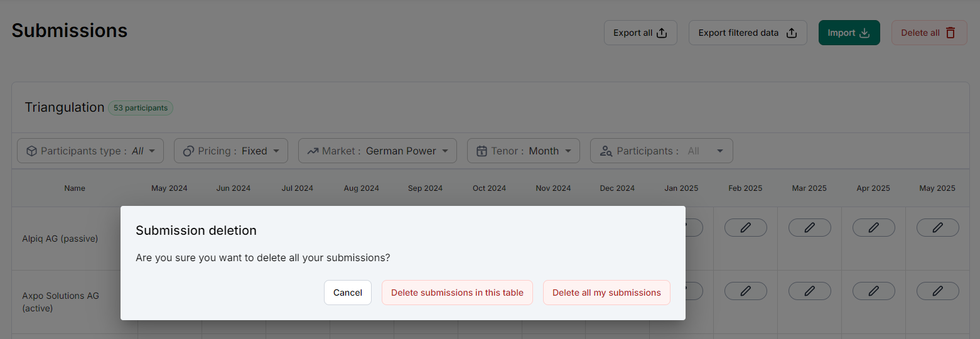
Task: Click the Export all upload icon
Action: (x=662, y=33)
